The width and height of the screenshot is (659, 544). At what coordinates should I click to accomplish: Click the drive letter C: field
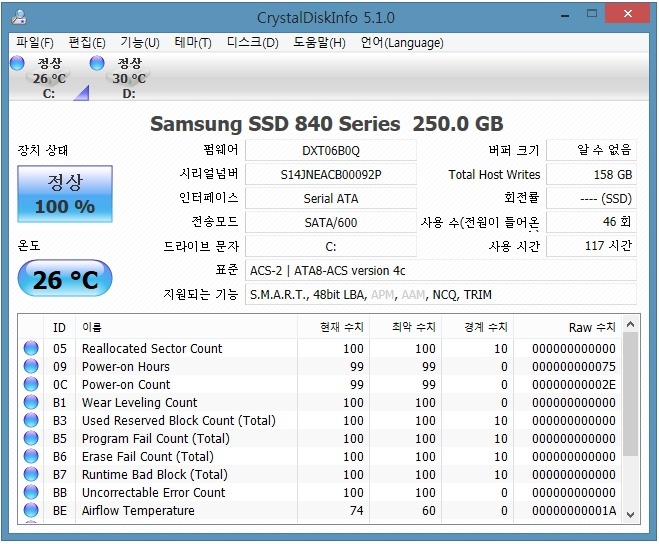[x=331, y=246]
